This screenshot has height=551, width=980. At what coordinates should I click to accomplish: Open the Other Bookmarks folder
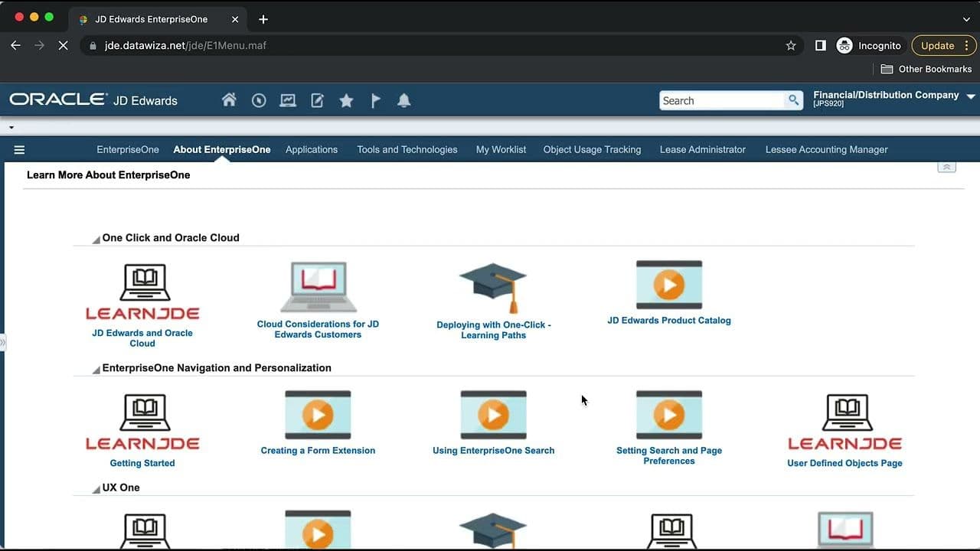tap(926, 69)
